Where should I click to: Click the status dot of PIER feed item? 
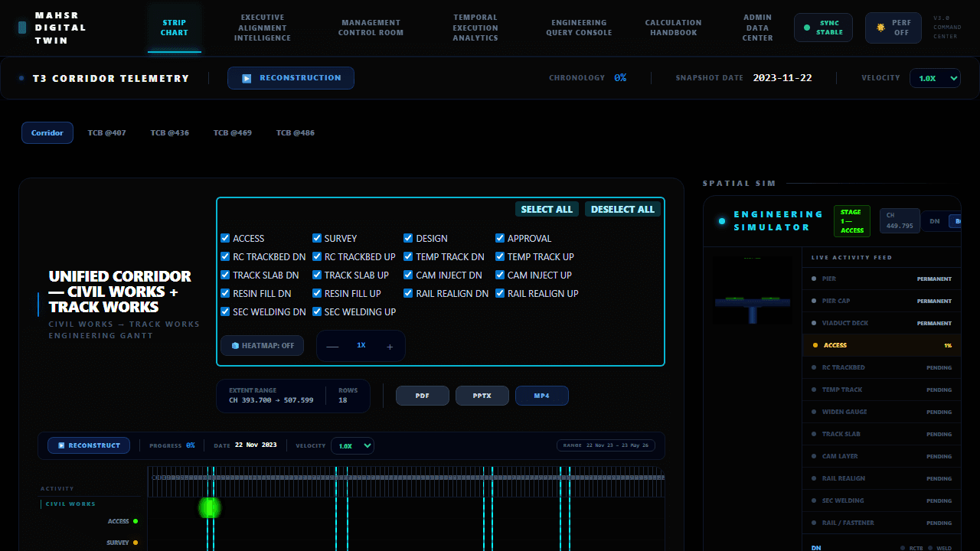tap(815, 279)
